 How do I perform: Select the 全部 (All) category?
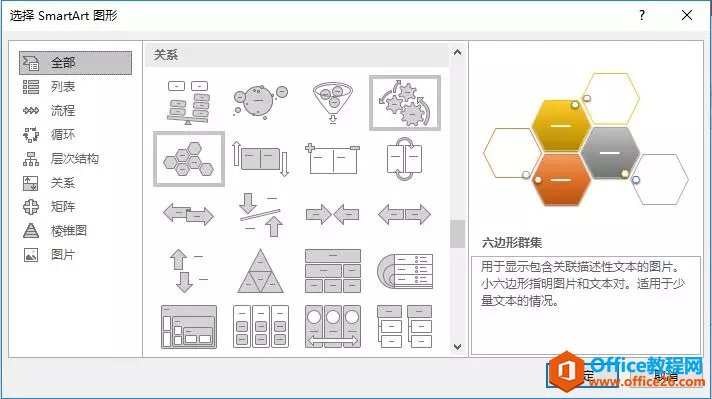click(x=75, y=63)
